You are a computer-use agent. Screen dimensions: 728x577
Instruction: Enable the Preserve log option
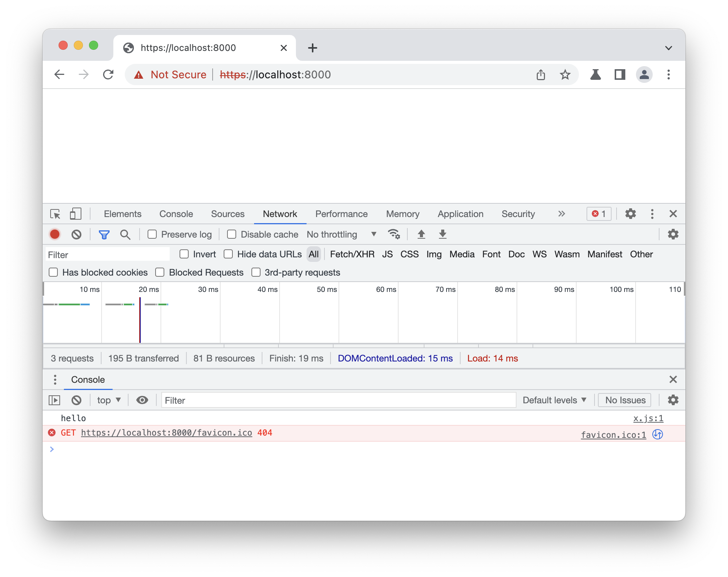pyautogui.click(x=152, y=235)
